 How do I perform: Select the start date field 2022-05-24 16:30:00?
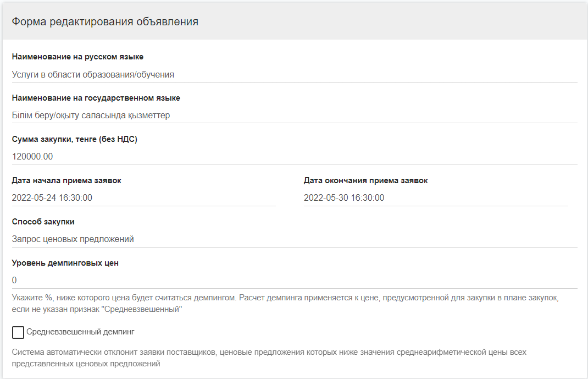point(143,198)
